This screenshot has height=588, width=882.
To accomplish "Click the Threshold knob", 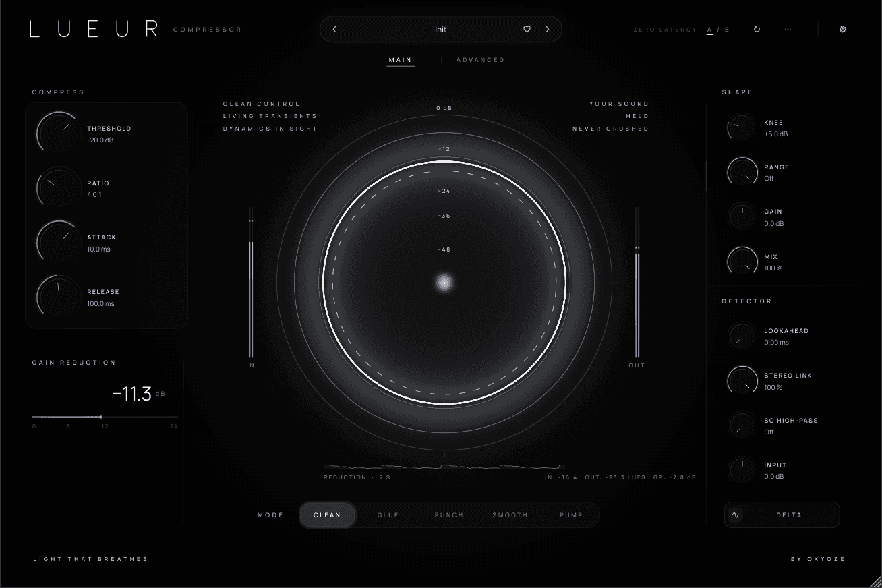I will (58, 133).
